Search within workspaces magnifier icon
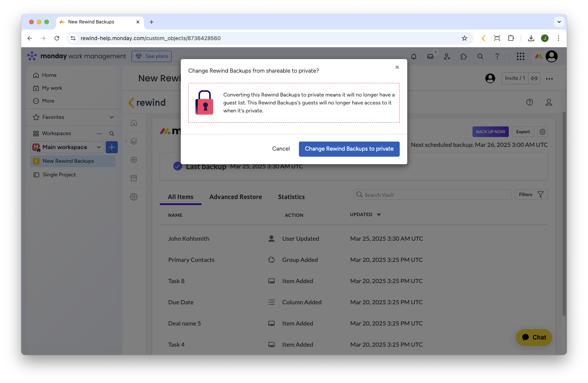588x383 pixels. click(x=112, y=134)
